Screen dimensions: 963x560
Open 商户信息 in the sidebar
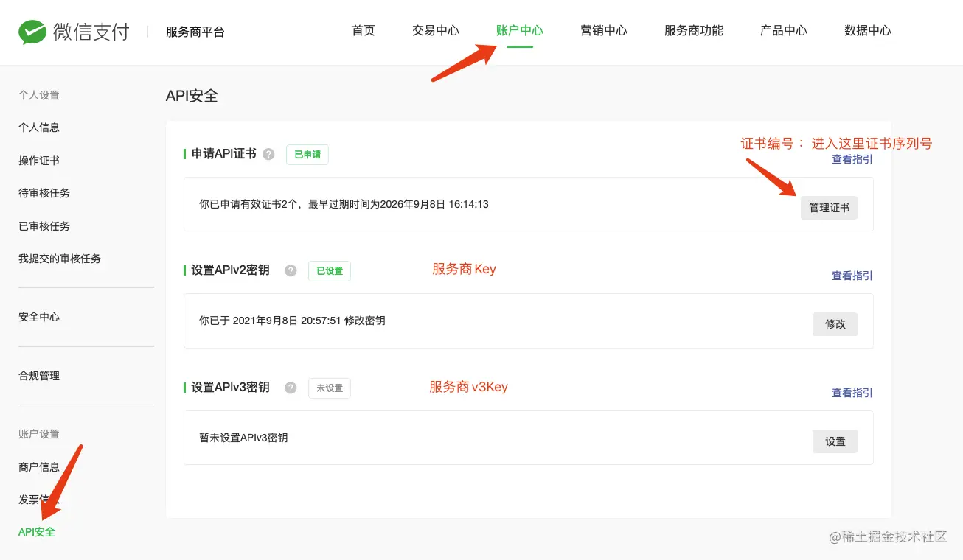[39, 467]
